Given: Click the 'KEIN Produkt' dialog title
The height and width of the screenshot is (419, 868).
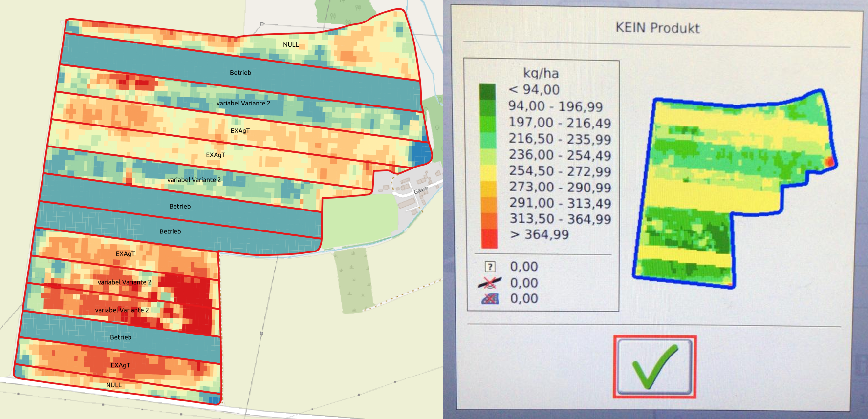Looking at the screenshot, I should (657, 28).
